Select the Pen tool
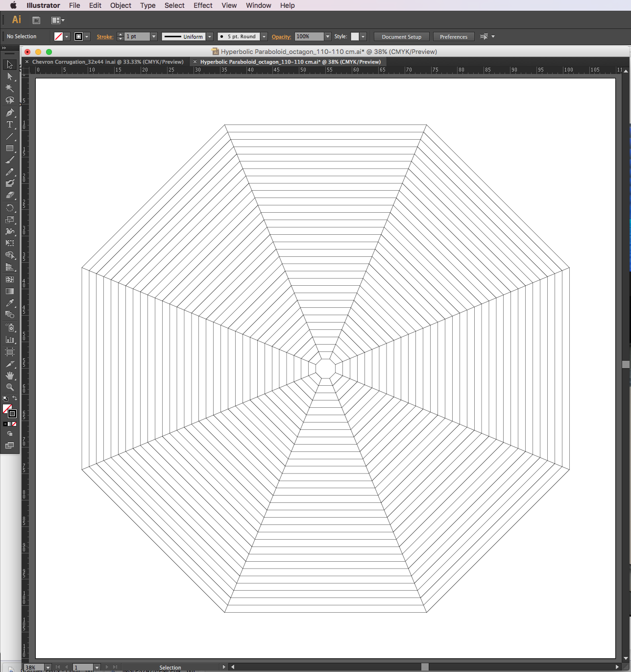 9,113
